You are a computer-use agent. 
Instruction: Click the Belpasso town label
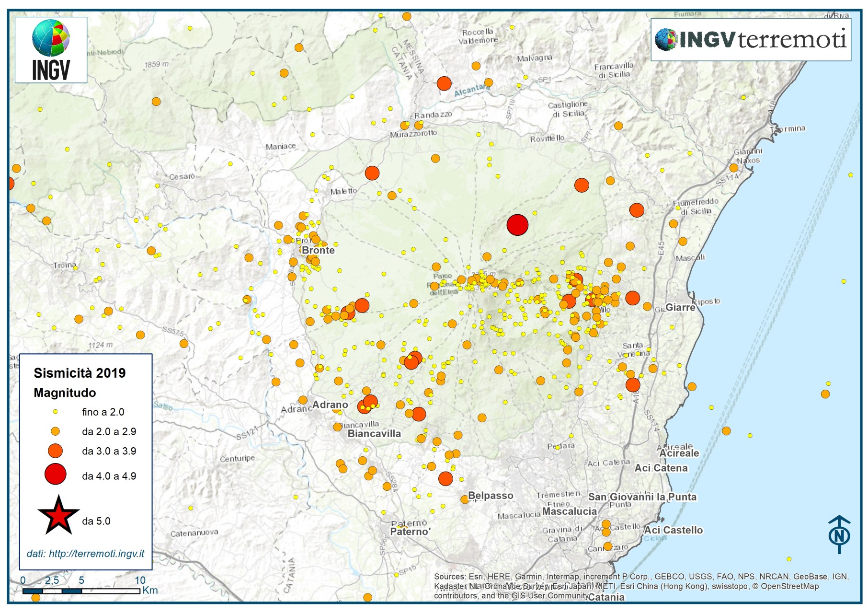pos(491,496)
